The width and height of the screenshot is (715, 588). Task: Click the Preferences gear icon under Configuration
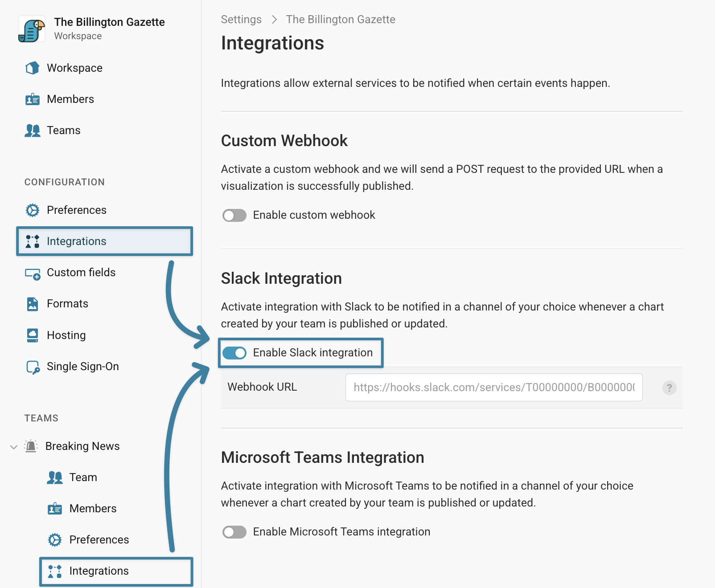pyautogui.click(x=32, y=210)
